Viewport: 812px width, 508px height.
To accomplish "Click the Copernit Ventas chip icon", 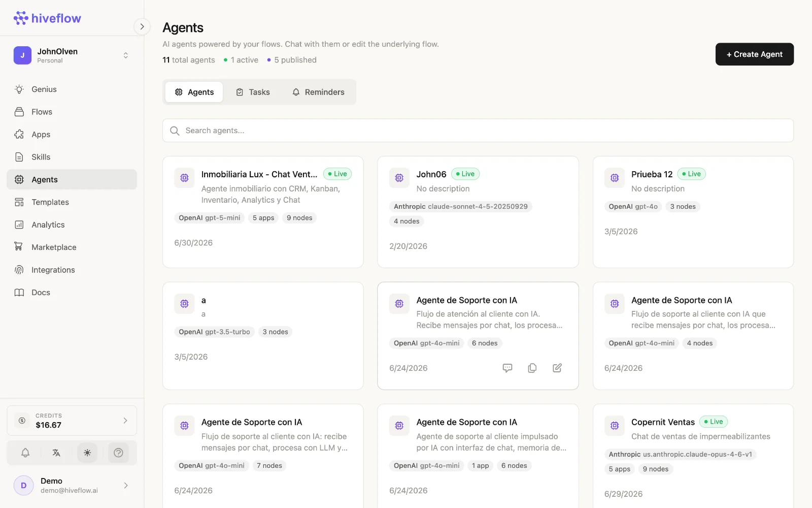I will pos(615,426).
